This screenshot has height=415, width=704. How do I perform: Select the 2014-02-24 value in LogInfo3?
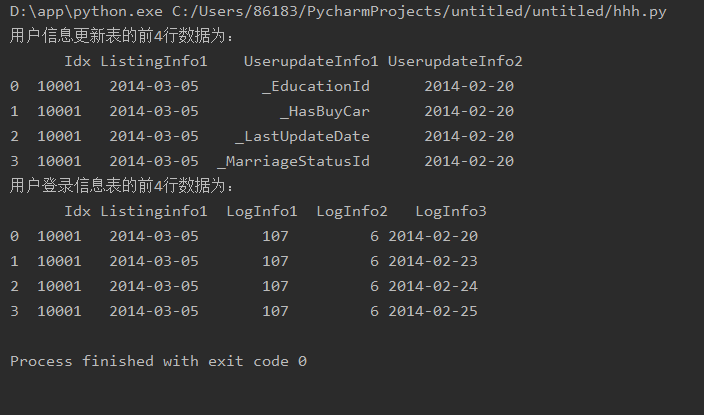pyautogui.click(x=433, y=286)
